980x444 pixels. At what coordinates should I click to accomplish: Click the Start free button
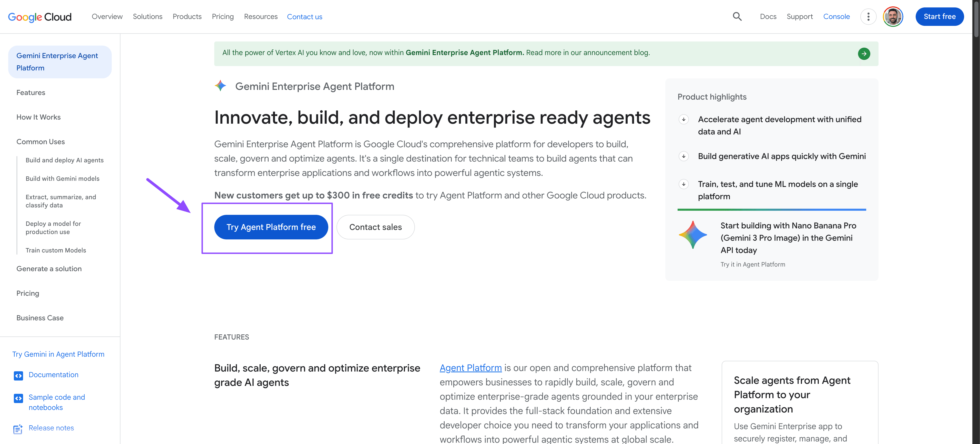point(939,17)
